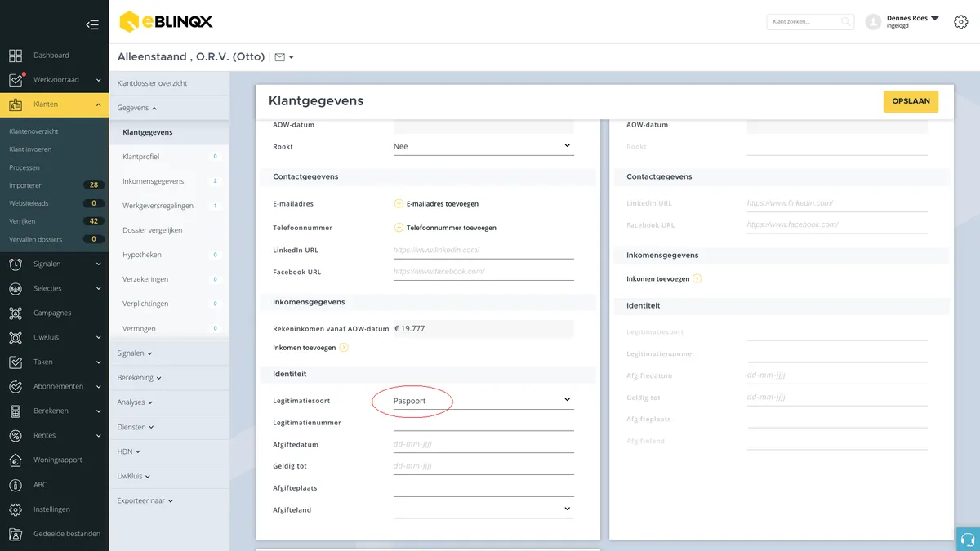The height and width of the screenshot is (551, 980).
Task: Click the Signalen alarm clock icon
Action: coord(16,264)
